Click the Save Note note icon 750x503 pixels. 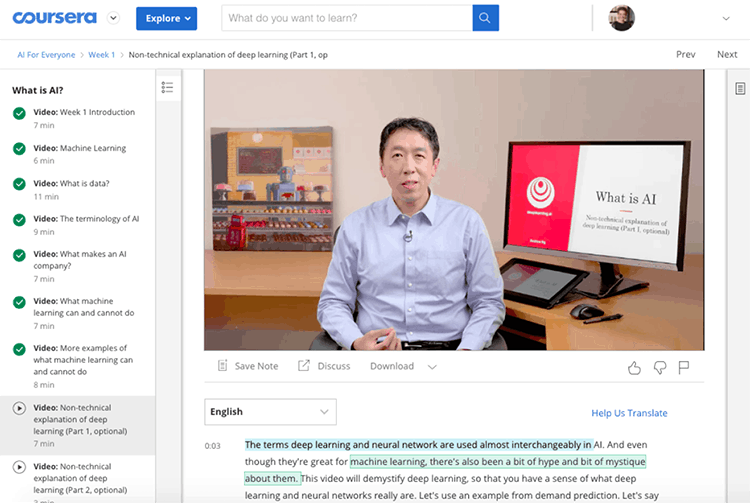click(x=222, y=366)
